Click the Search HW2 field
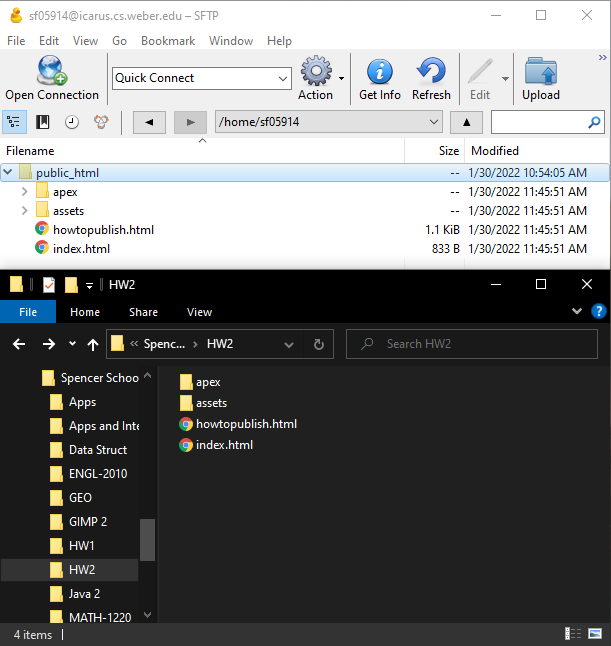The height and width of the screenshot is (646, 611). click(x=472, y=344)
